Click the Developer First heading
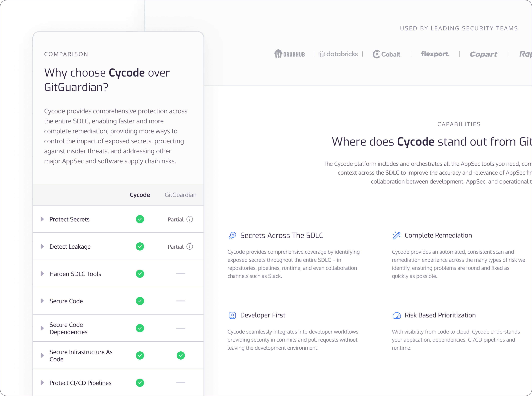The image size is (532, 396). (x=263, y=315)
